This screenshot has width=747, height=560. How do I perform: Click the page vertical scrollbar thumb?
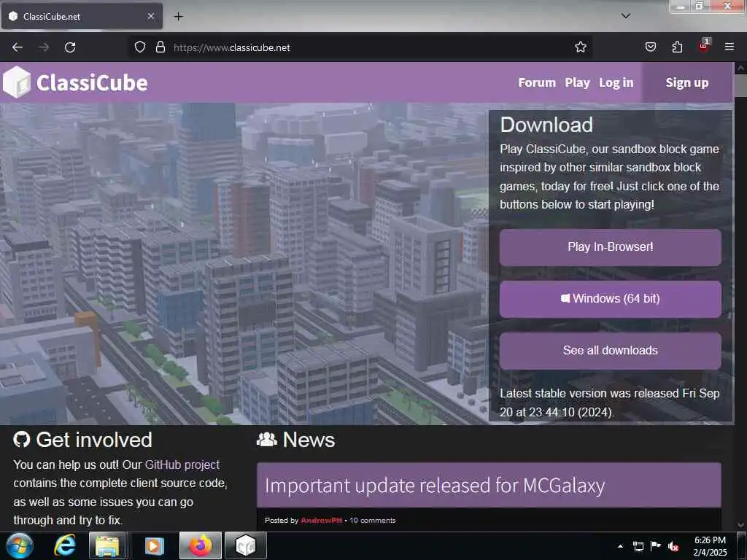pos(741,86)
